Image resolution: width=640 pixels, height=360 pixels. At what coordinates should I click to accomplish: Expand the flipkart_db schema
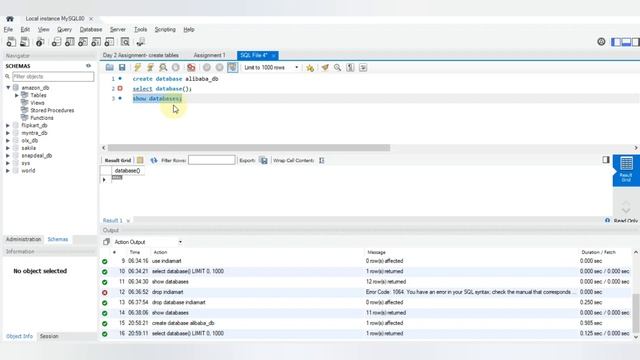click(x=8, y=125)
